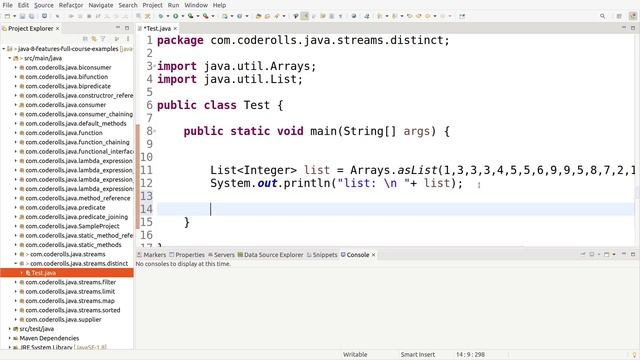Screen dimensions: 640x360
Task: Minimize the Project Explorer panel
Action: 118,28
